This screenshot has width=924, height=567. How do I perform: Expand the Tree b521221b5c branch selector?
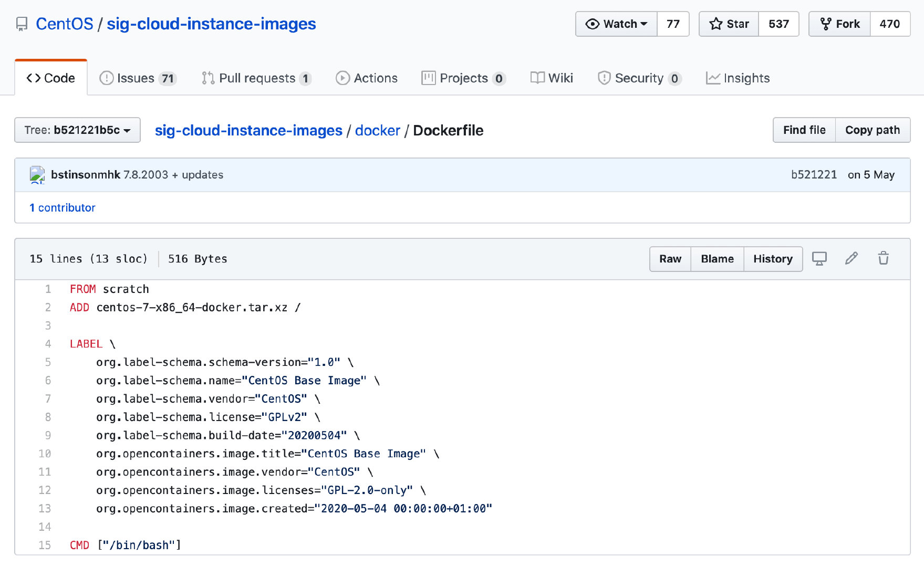pos(77,130)
